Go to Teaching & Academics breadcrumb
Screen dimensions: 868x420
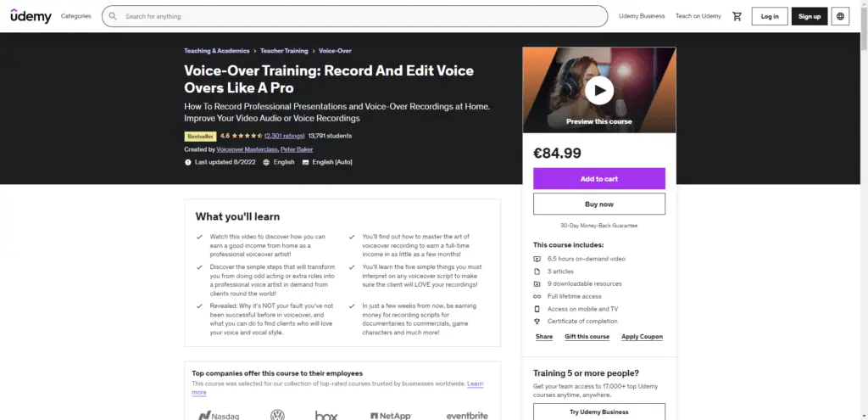217,50
